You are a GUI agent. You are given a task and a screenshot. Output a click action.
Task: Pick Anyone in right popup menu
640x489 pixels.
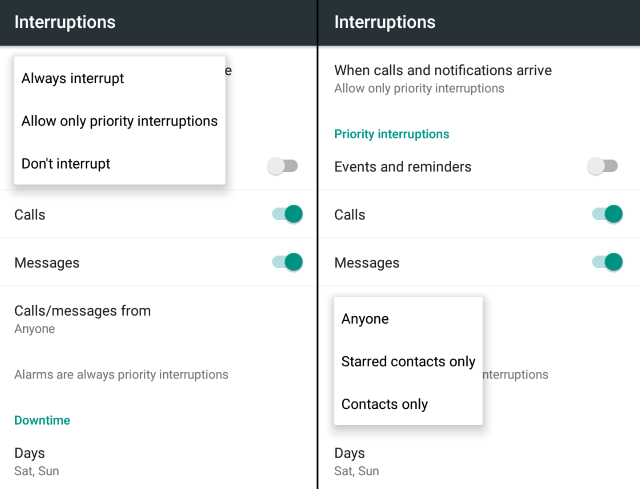point(365,319)
